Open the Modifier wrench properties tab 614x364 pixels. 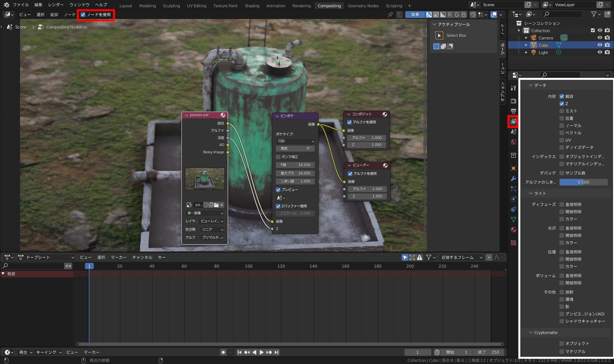[x=513, y=179]
